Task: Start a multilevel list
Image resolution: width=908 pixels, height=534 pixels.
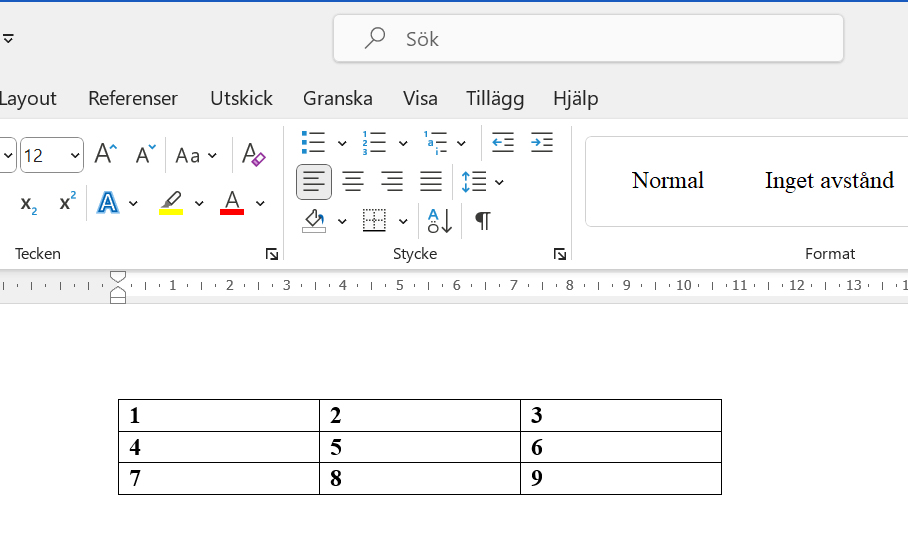Action: click(x=435, y=142)
